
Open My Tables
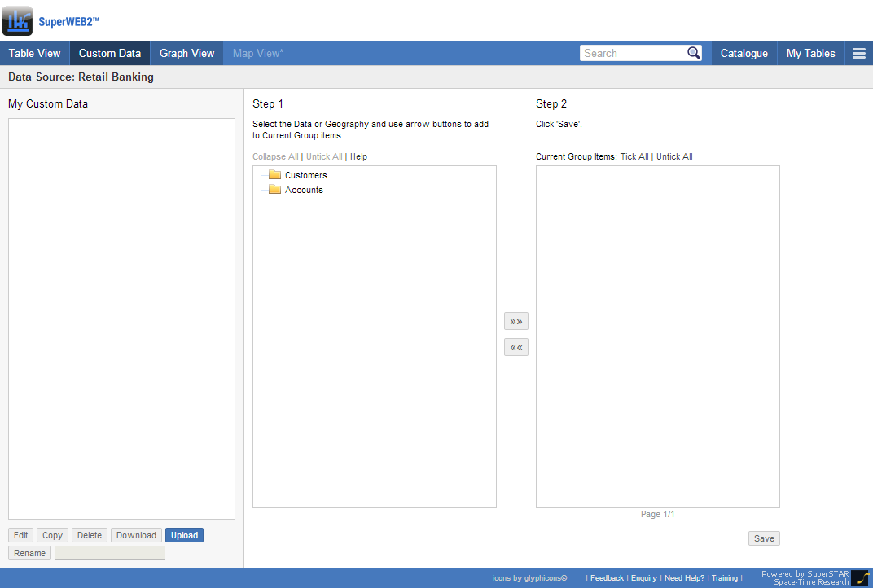point(810,54)
